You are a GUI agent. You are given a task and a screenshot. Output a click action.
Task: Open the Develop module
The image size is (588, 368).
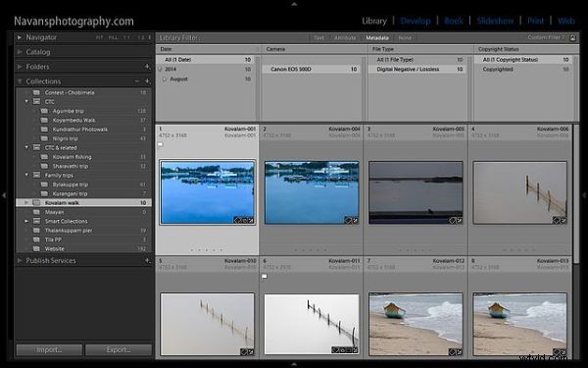(416, 21)
